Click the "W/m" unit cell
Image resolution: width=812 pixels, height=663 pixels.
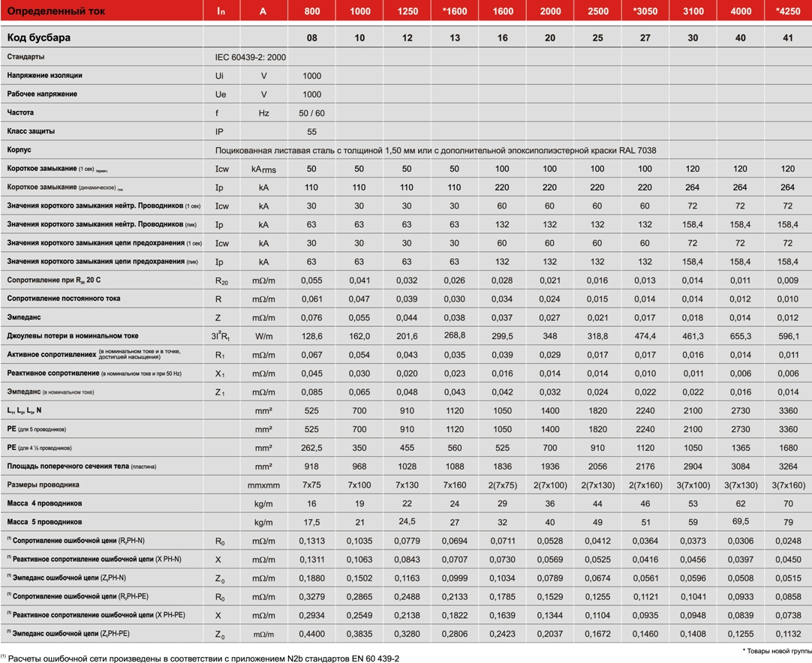[263, 337]
